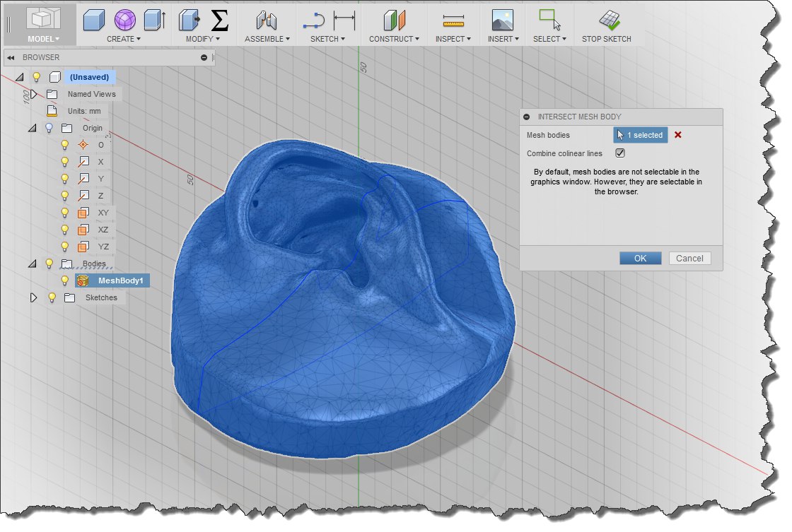Open the CONSTRUCT dropdown menu

pyautogui.click(x=394, y=39)
